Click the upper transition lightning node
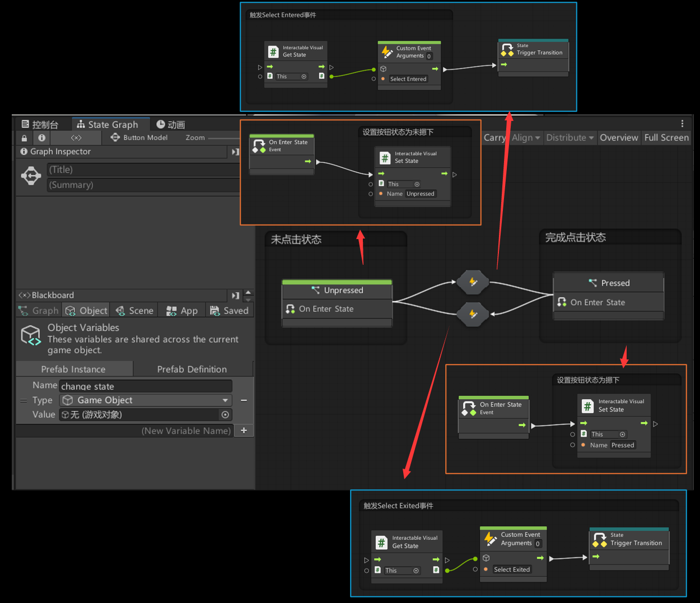The width and height of the screenshot is (700, 603). click(x=473, y=282)
